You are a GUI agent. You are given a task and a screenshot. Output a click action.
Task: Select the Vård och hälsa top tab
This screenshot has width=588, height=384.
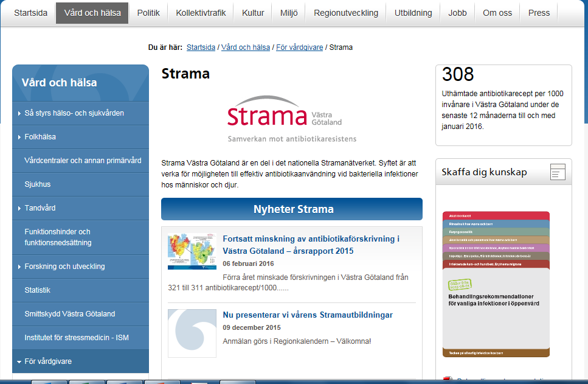point(92,13)
